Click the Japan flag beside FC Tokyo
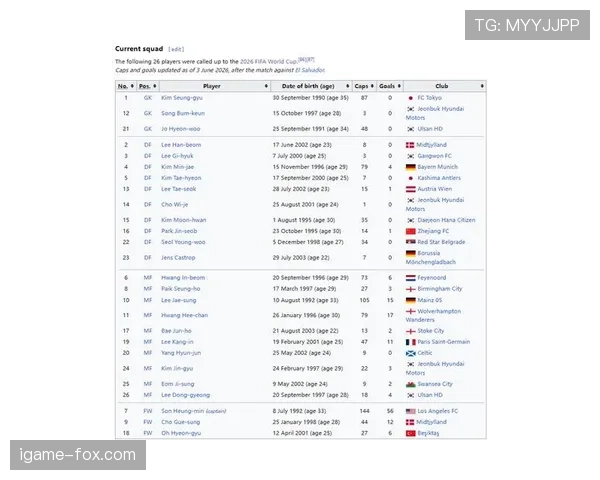Screen dimensions: 600x480 [x=410, y=98]
